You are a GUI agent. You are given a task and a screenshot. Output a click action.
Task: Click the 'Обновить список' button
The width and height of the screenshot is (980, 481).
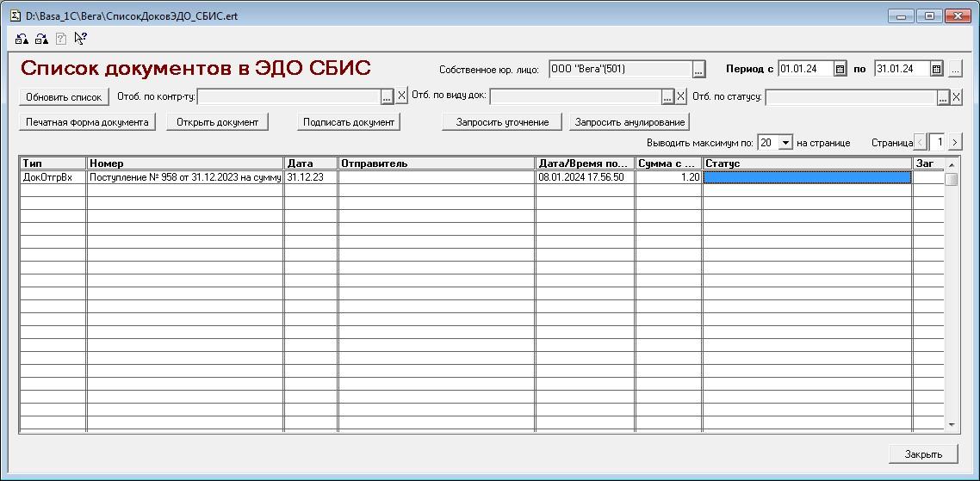pyautogui.click(x=64, y=97)
